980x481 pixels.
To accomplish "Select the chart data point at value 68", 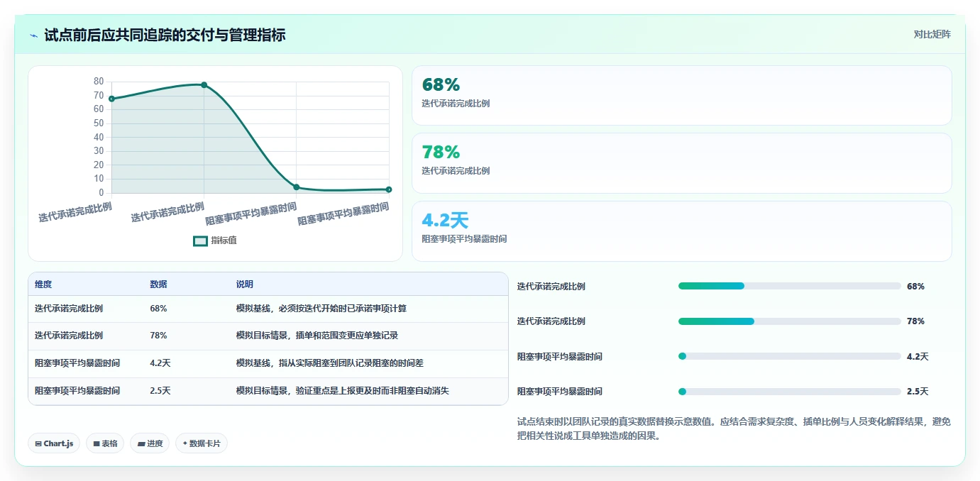I will [x=111, y=99].
